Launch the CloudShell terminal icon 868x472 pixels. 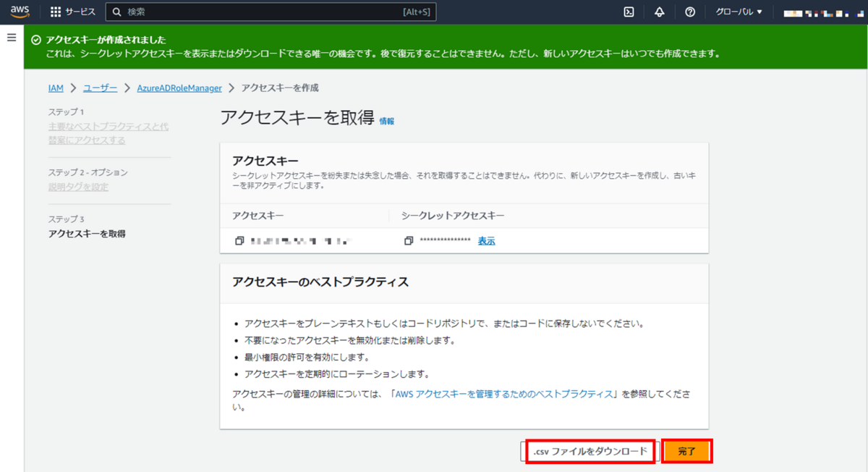(629, 12)
